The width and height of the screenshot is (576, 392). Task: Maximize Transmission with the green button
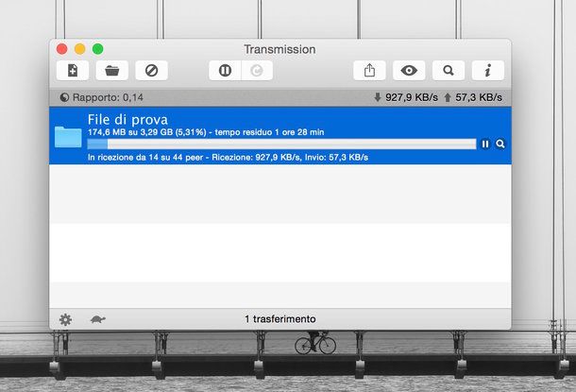pos(97,49)
